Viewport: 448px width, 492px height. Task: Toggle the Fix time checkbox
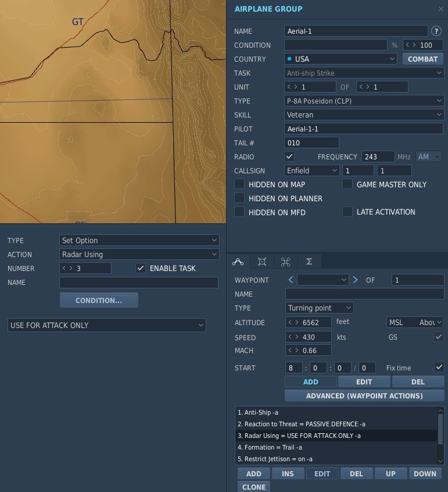click(x=439, y=367)
